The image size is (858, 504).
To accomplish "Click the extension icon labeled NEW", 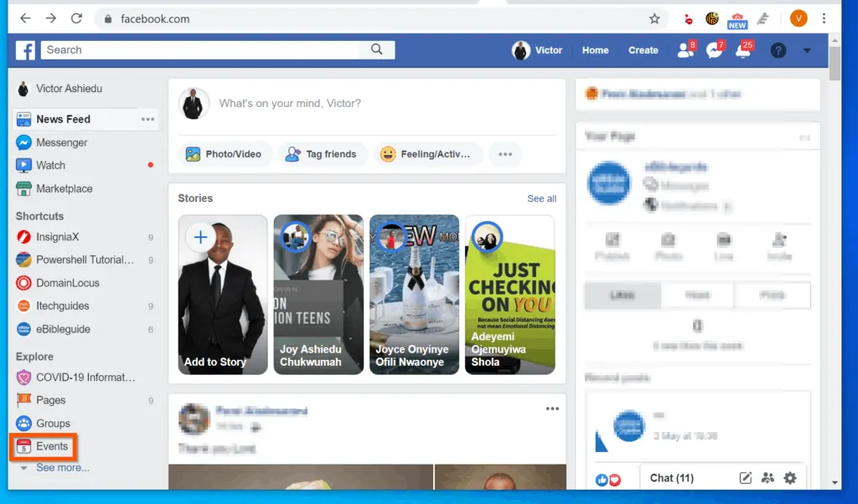I will (x=737, y=21).
